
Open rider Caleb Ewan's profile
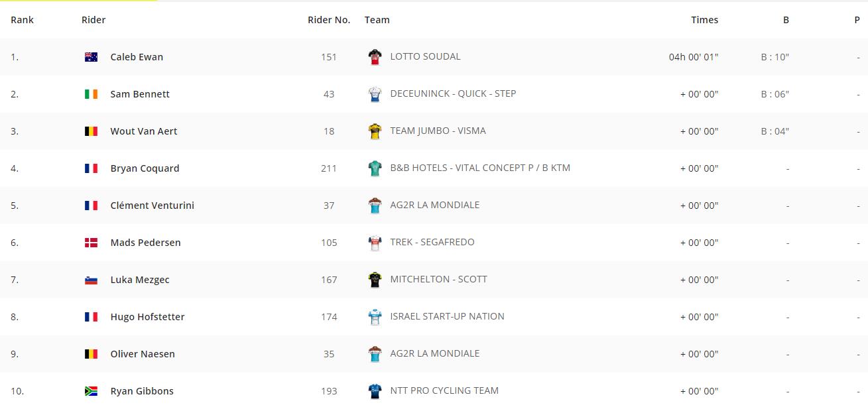(x=137, y=57)
